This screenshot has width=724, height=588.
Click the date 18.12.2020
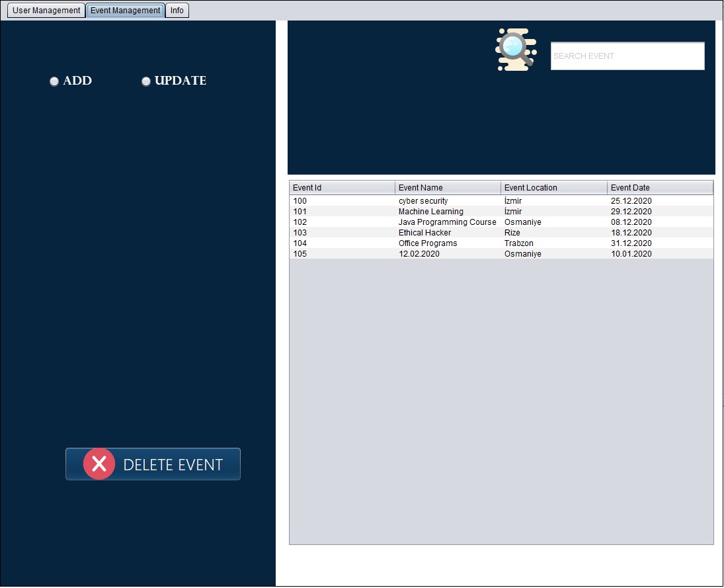pyautogui.click(x=631, y=233)
